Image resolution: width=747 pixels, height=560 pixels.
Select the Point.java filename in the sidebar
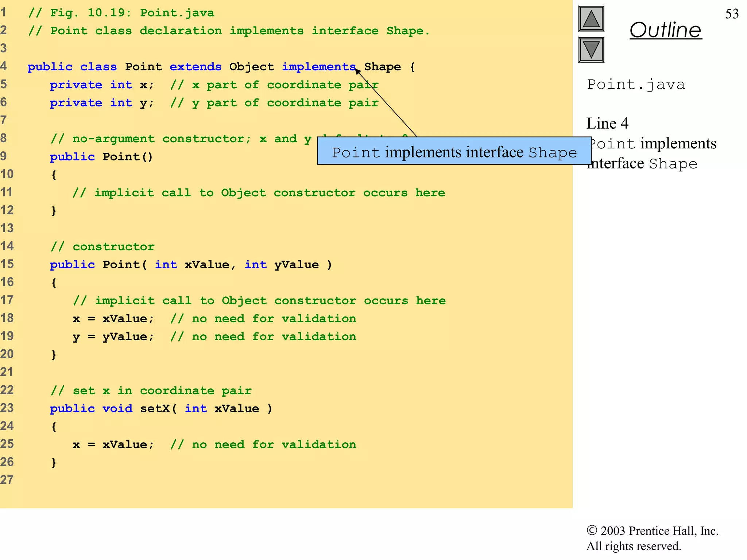coord(636,85)
